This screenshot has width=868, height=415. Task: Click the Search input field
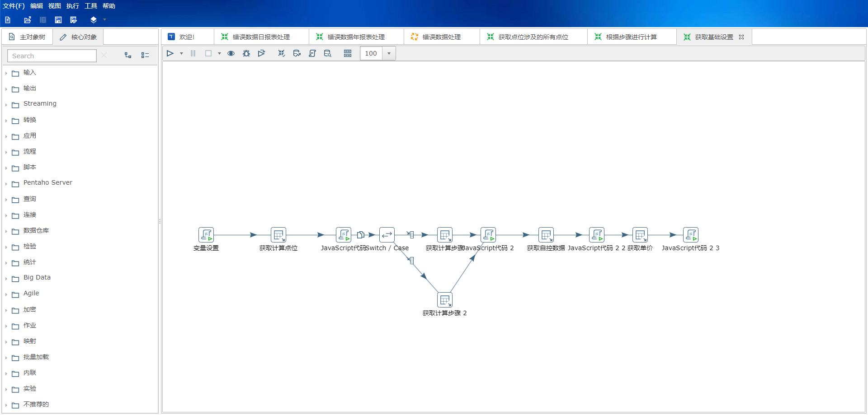(x=52, y=56)
